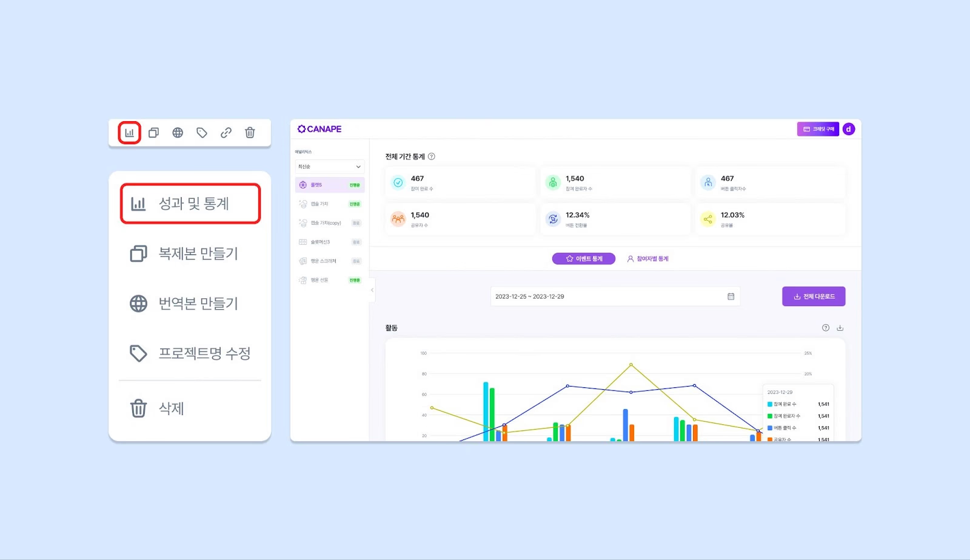Select the 슬롯머신3 project in the sidebar

(330, 242)
